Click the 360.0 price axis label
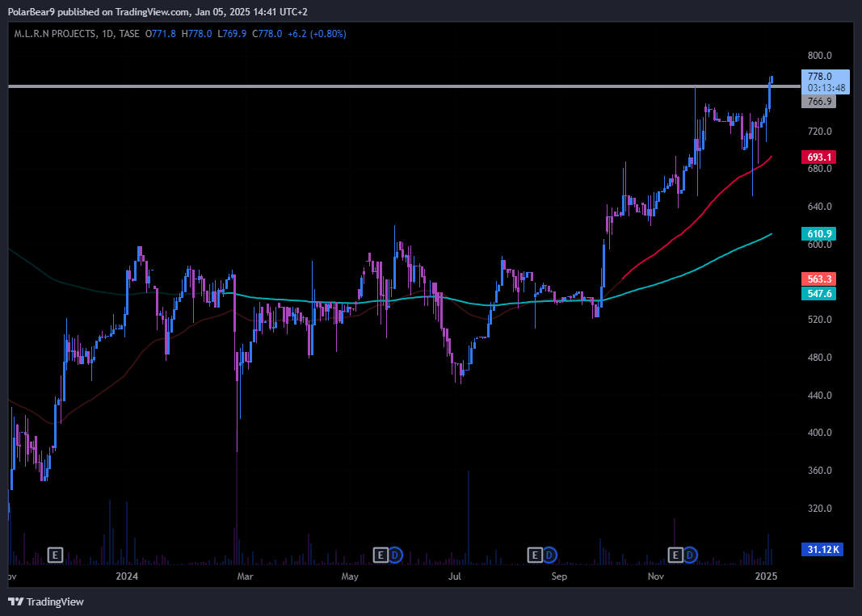Screen dimensions: 862x616 (x=820, y=471)
